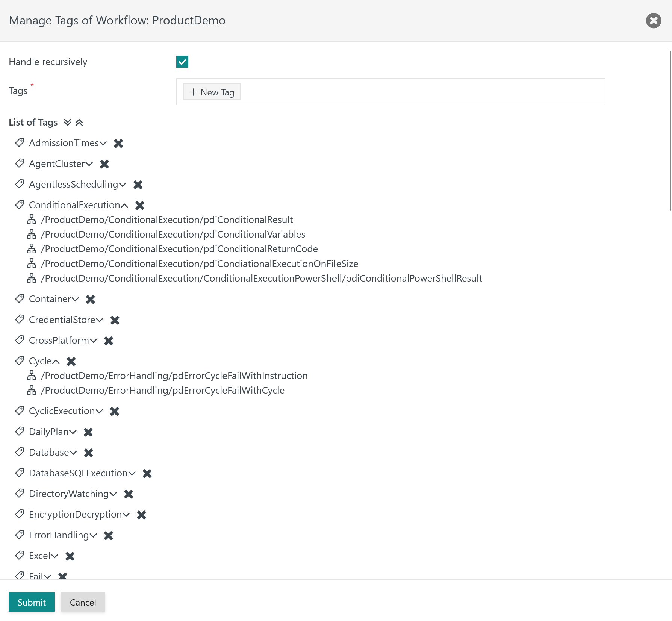Click the Container tag icon
This screenshot has width=672, height=621.
point(20,299)
